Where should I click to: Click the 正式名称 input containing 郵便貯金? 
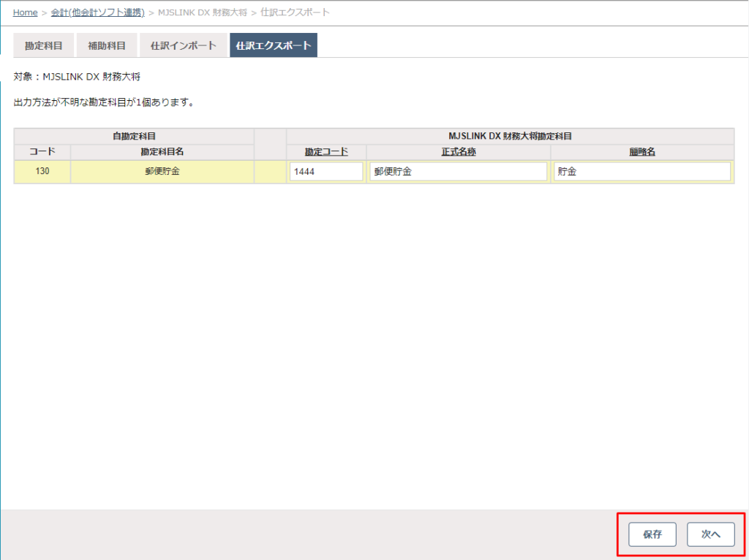(x=458, y=172)
